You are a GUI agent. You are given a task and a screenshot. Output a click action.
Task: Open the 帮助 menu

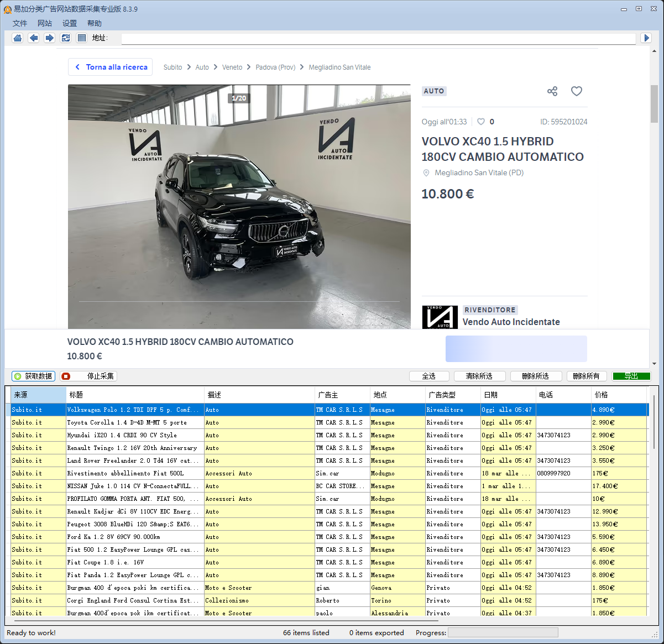tap(95, 23)
